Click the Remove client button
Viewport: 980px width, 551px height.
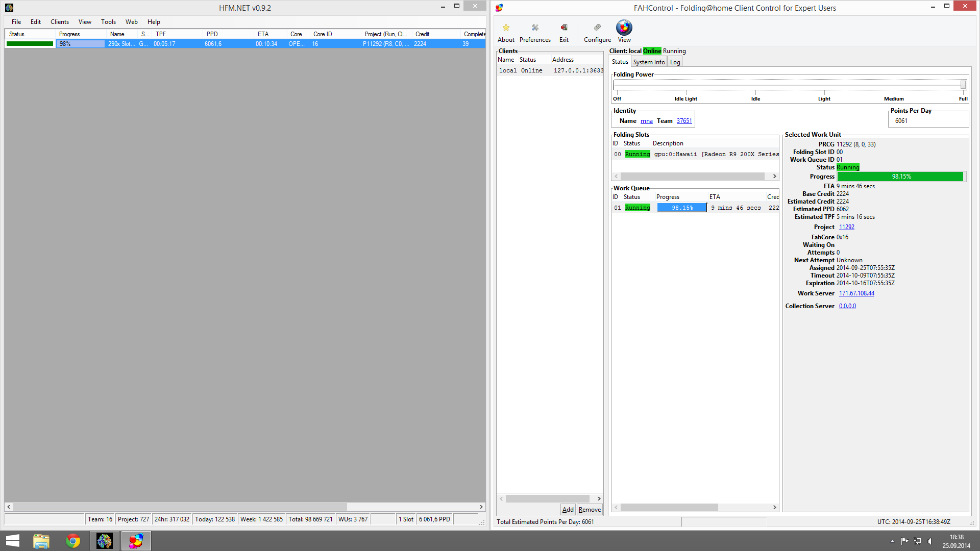[x=590, y=510]
